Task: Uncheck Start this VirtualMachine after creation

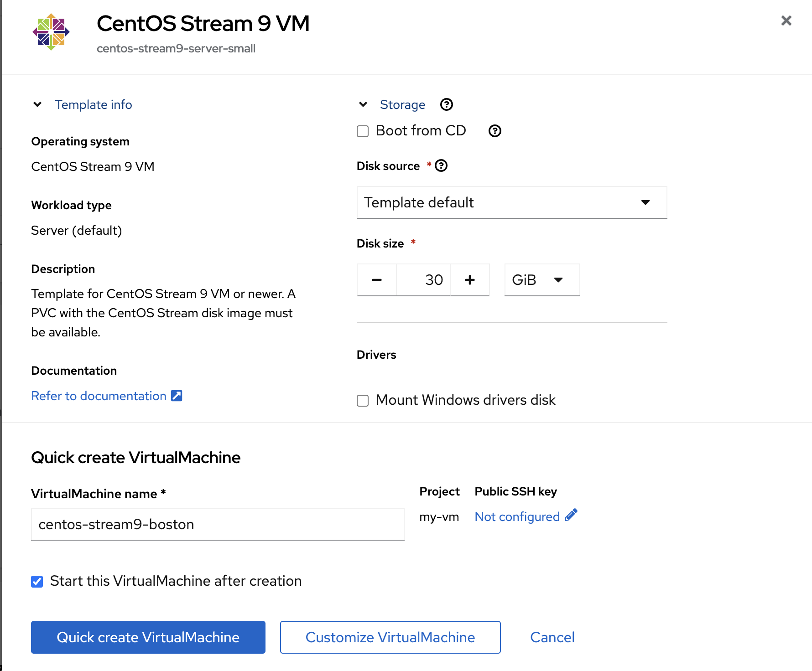Action: pos(37,582)
